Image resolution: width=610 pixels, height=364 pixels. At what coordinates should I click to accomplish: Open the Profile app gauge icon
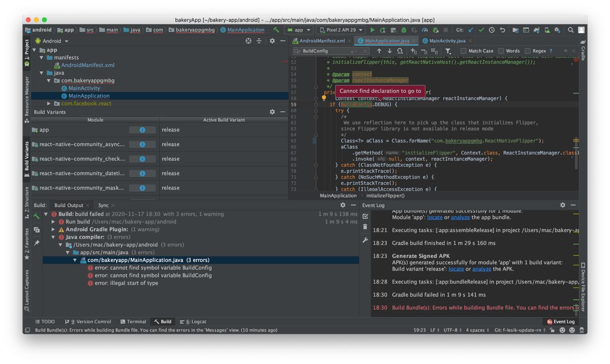pyautogui.click(x=425, y=30)
